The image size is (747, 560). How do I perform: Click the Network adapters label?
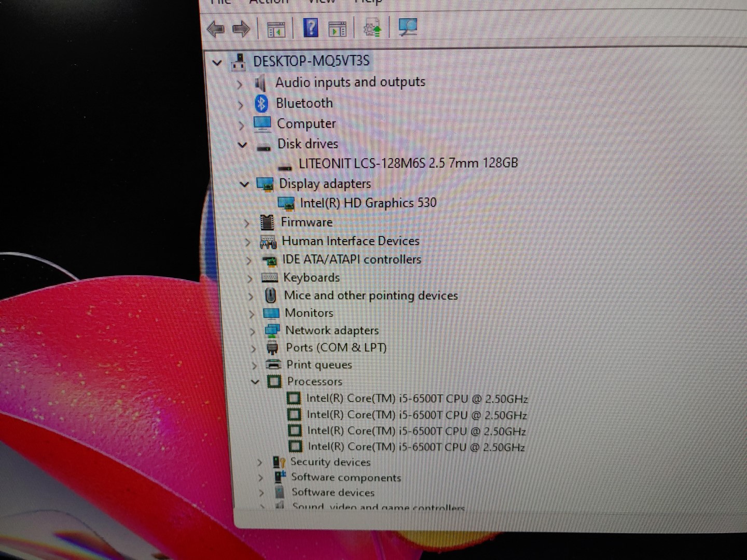(x=332, y=330)
